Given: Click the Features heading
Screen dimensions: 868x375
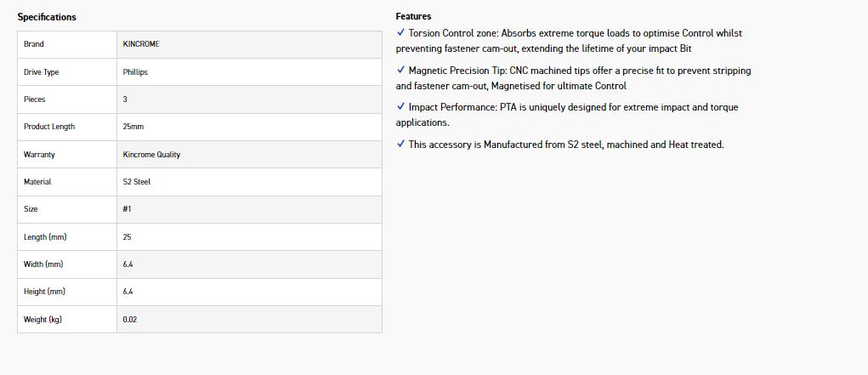Looking at the screenshot, I should (413, 16).
